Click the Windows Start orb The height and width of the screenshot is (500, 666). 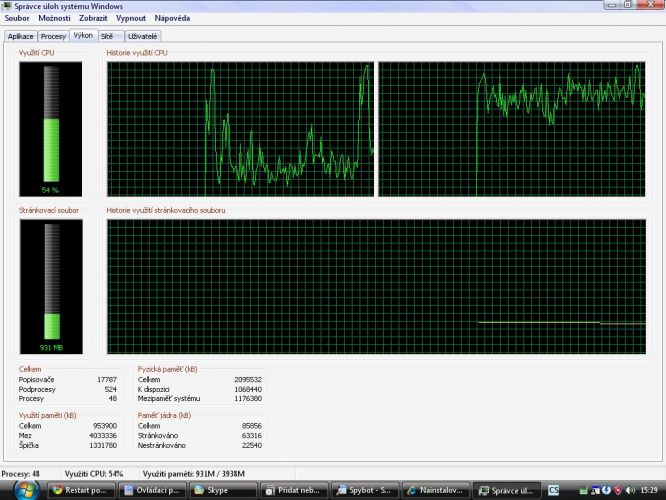26,490
